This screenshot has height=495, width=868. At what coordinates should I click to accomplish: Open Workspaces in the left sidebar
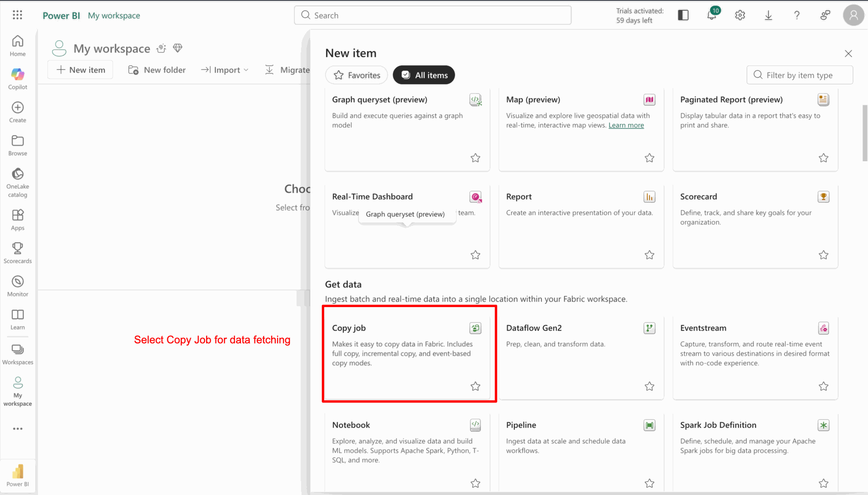pos(18,354)
